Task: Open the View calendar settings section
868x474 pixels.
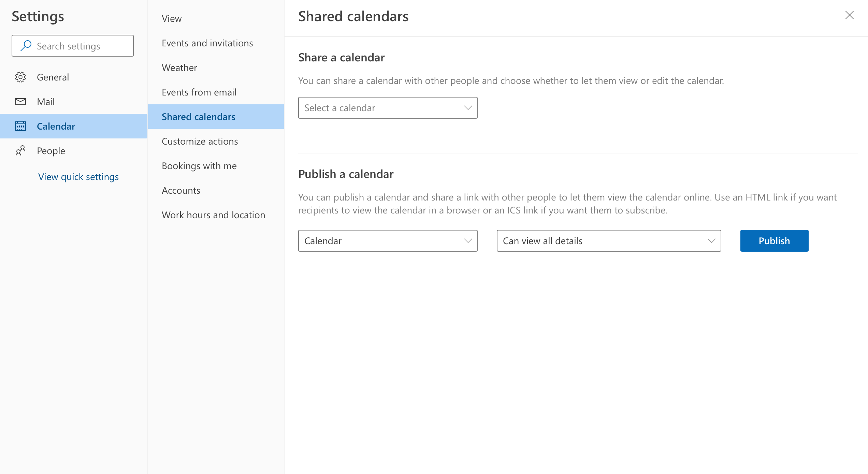Action: click(x=172, y=18)
